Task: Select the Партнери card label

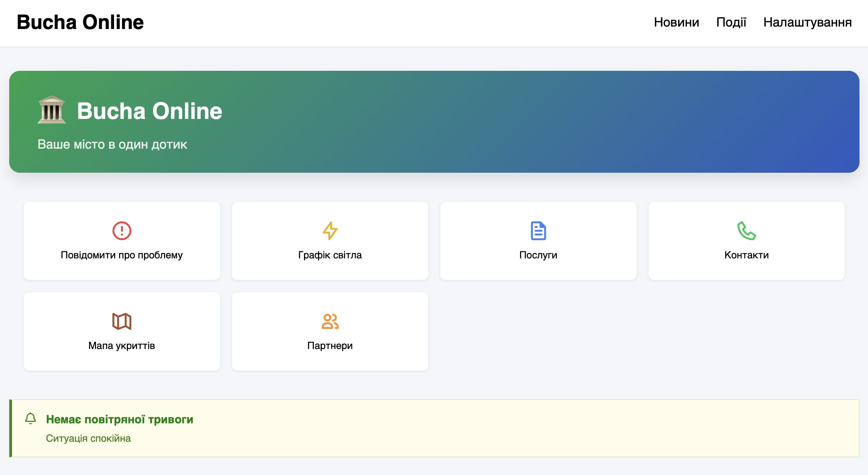Action: tap(330, 346)
